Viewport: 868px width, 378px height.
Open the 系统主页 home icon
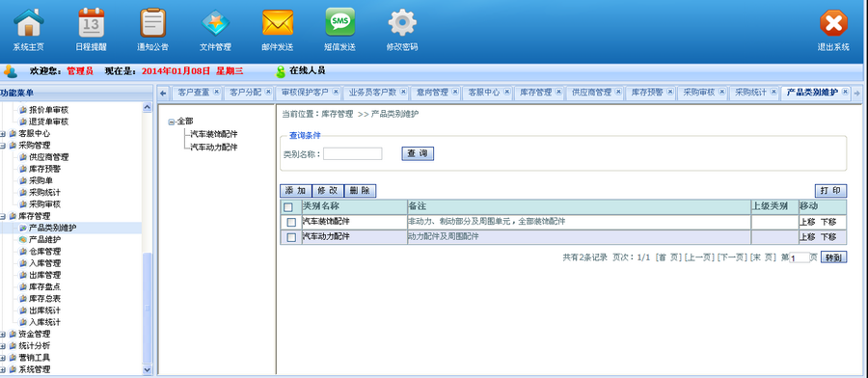click(x=28, y=23)
